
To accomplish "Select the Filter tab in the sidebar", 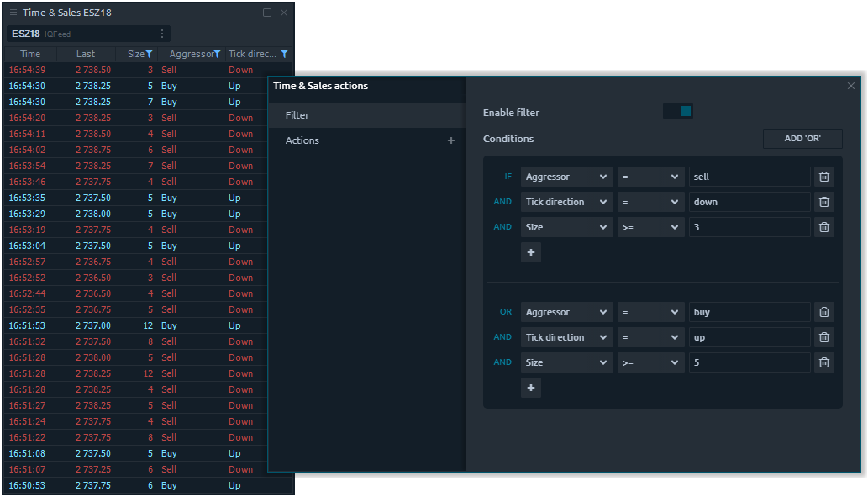I will tap(366, 115).
